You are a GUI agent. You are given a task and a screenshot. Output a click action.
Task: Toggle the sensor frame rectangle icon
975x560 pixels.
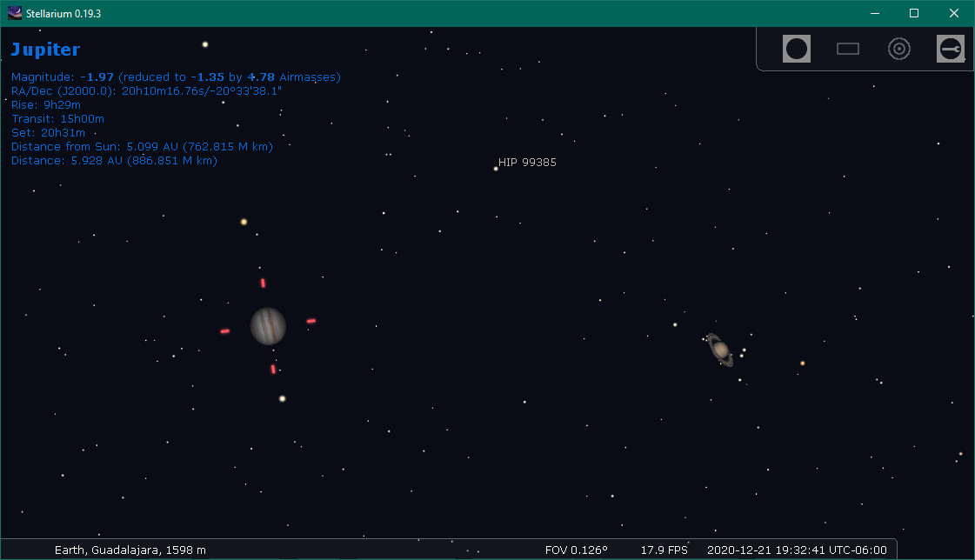(x=847, y=49)
